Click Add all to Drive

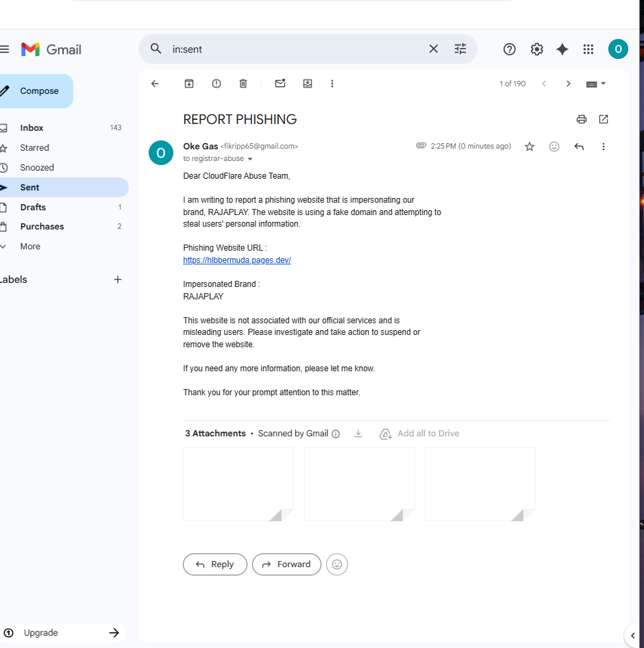coord(419,434)
